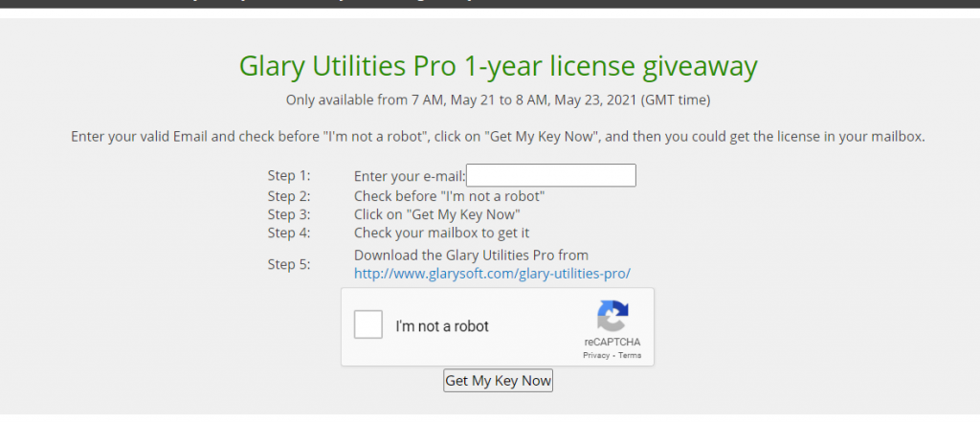Click the reCAPTCHA arrows logo icon
The width and height of the screenshot is (980, 422).
(x=612, y=316)
